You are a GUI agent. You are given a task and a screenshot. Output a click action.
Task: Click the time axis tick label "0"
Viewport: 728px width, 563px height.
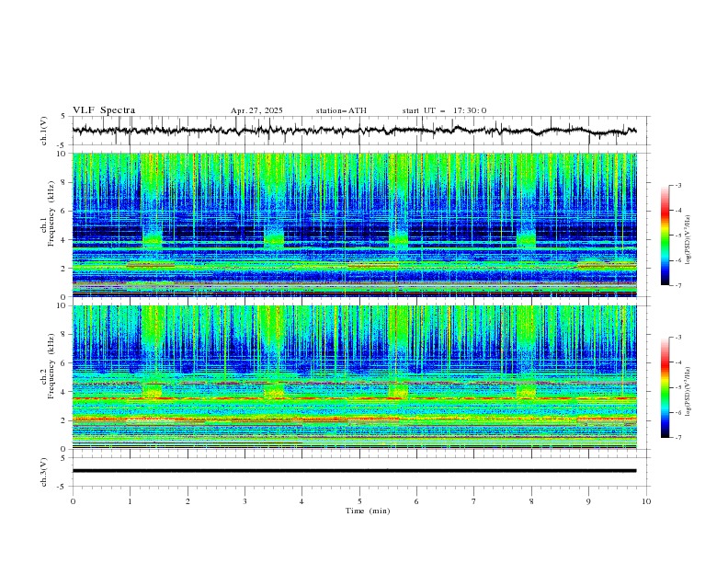point(73,501)
